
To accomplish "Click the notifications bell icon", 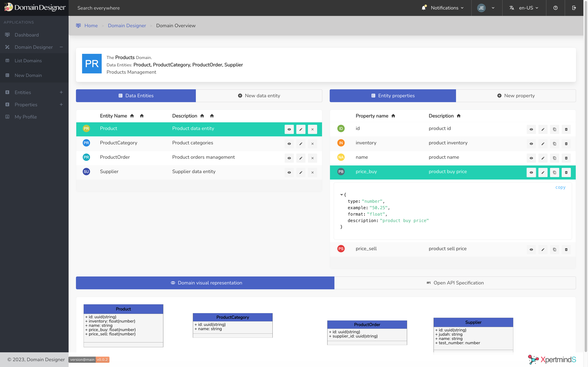I will [424, 8].
